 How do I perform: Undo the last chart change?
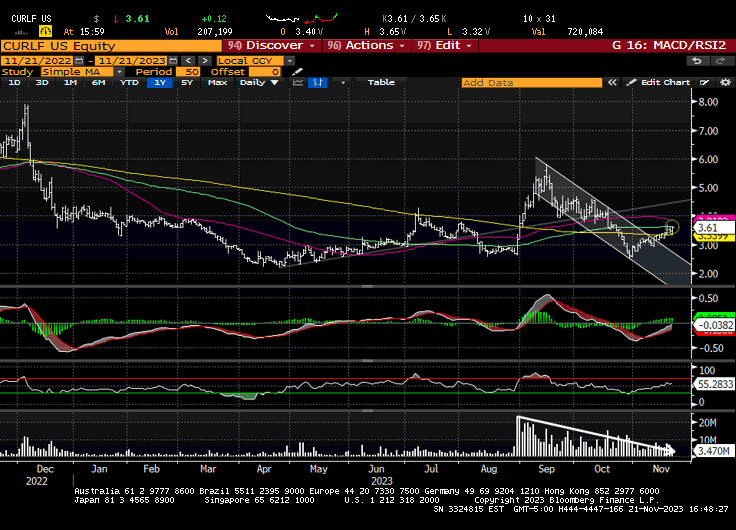pyautogui.click(x=698, y=61)
